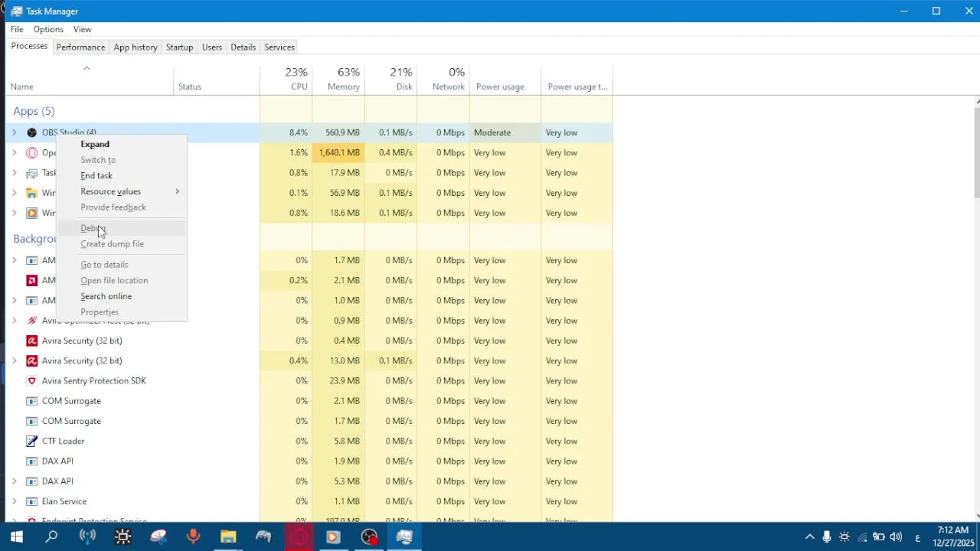Select Expand in the context menu
The width and height of the screenshot is (980, 551).
coord(122,144)
